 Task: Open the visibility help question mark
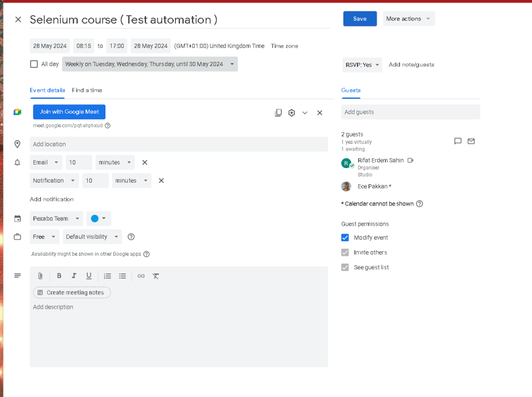[131, 237]
